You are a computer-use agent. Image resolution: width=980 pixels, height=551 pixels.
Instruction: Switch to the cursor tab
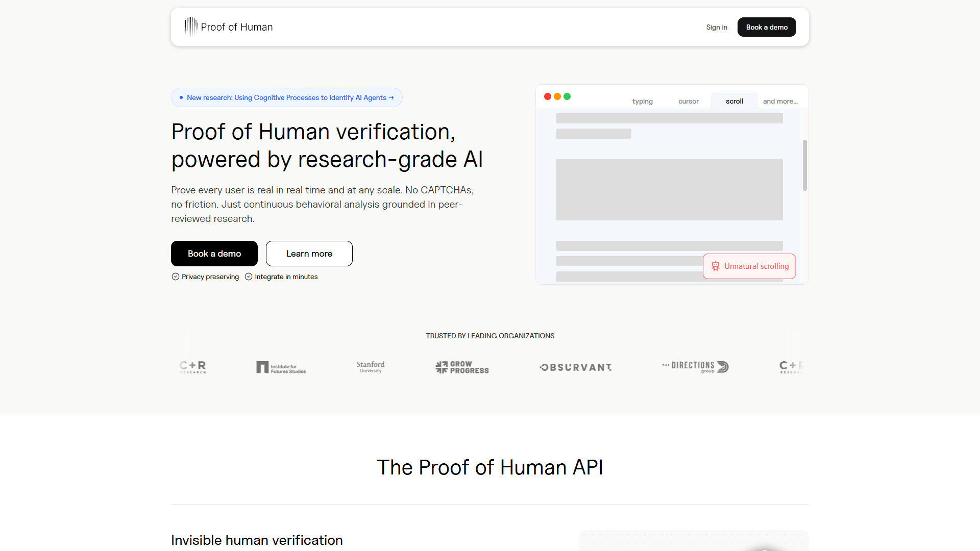(689, 101)
